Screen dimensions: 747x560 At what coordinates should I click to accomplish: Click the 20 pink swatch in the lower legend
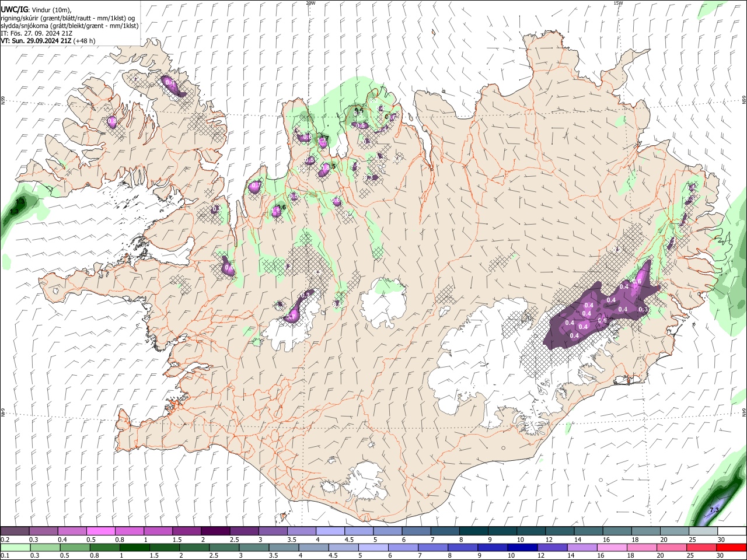click(x=671, y=547)
